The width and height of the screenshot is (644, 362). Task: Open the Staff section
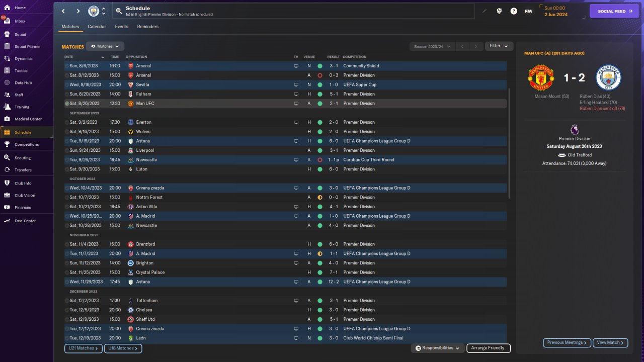click(19, 95)
